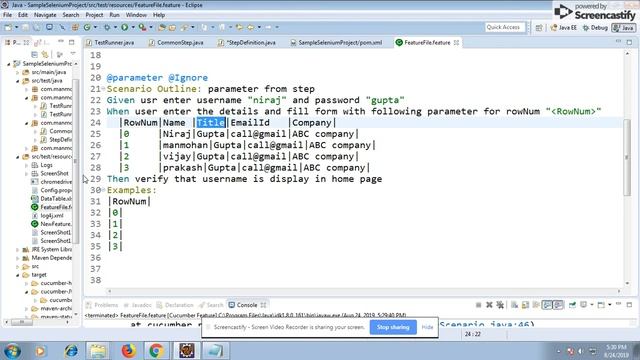Open the New file dropdown arrow
The image size is (640, 360).
point(16,27)
